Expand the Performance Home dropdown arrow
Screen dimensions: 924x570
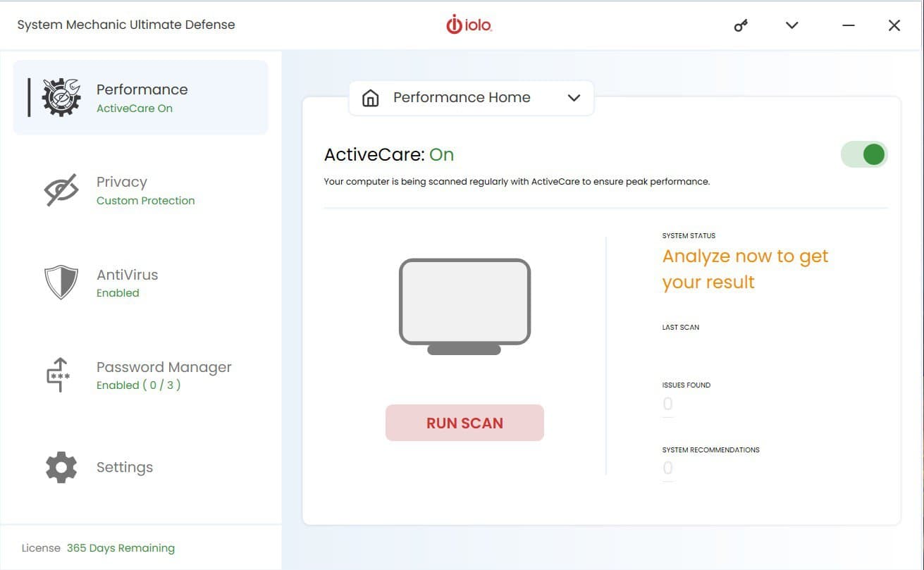click(574, 98)
